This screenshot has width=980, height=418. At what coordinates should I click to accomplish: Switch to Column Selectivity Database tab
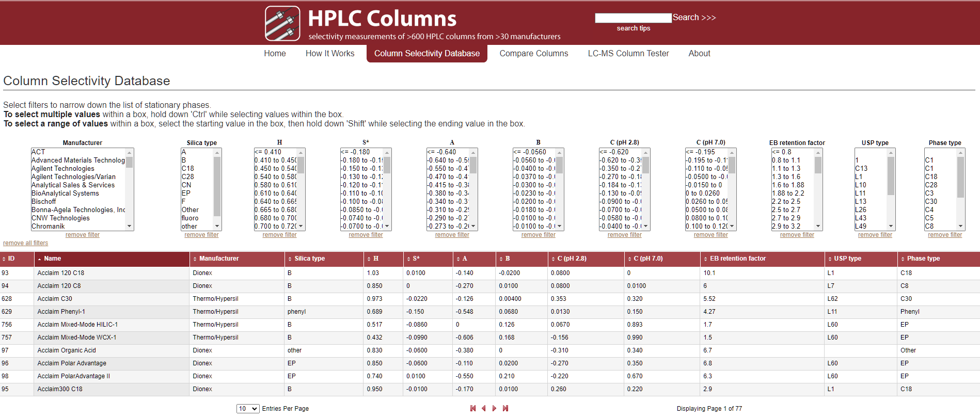pyautogui.click(x=427, y=54)
